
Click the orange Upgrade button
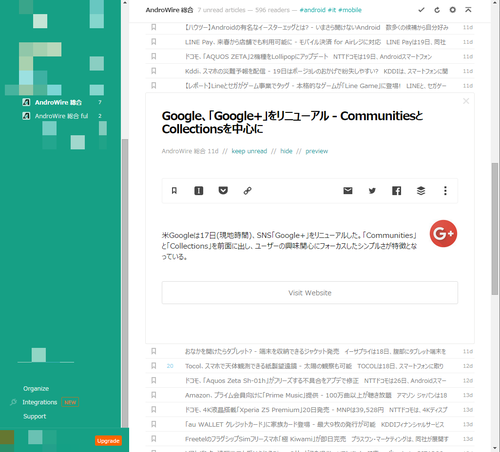point(108,441)
